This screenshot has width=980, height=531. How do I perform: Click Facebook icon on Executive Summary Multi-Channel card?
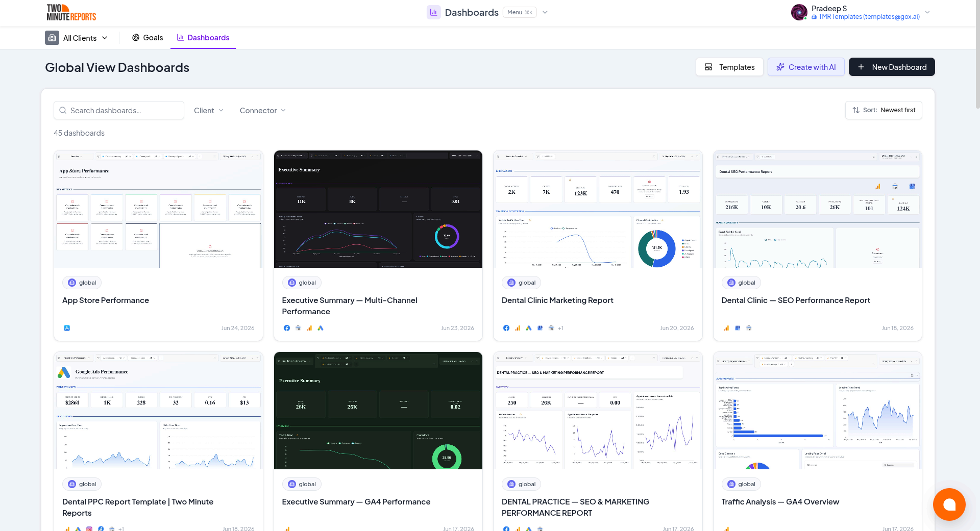[x=286, y=328]
